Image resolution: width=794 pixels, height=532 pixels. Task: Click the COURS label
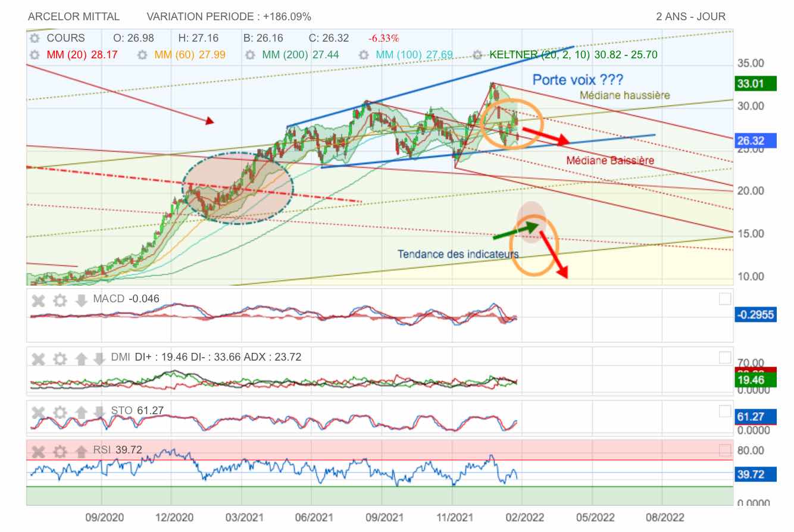point(66,38)
